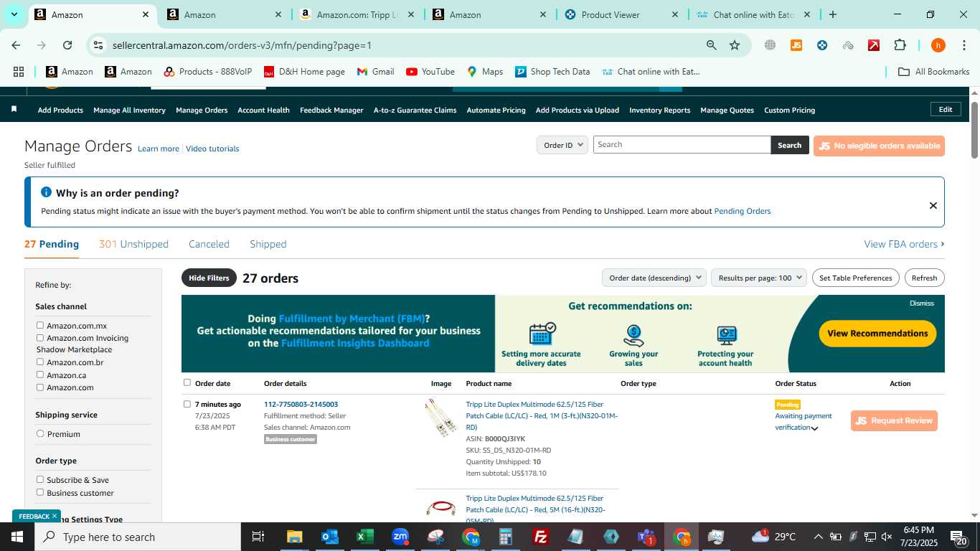Open the orange 'h' Chrome profile avatar

click(x=938, y=45)
